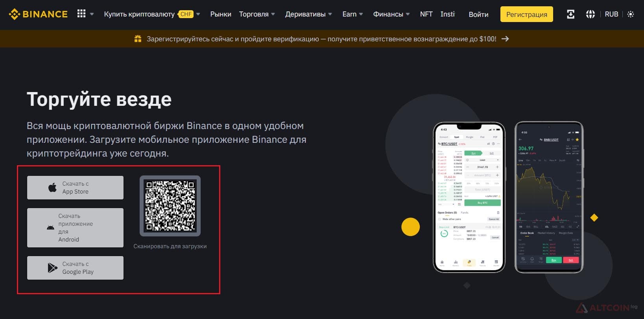This screenshot has height=319, width=644.
Task: Expand the apps grid dropdown arrow
Action: 92,14
